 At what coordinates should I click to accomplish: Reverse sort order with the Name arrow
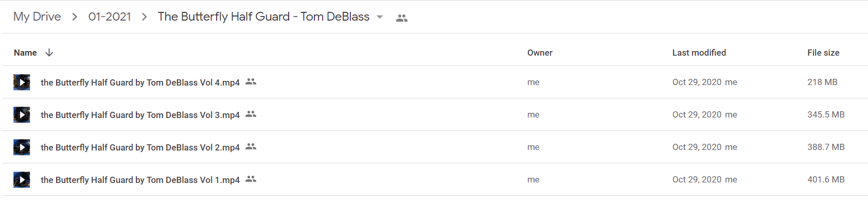click(x=49, y=53)
